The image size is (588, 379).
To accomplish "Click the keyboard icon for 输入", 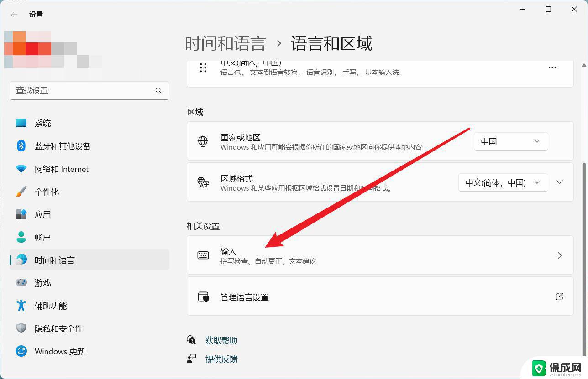I will 203,255.
